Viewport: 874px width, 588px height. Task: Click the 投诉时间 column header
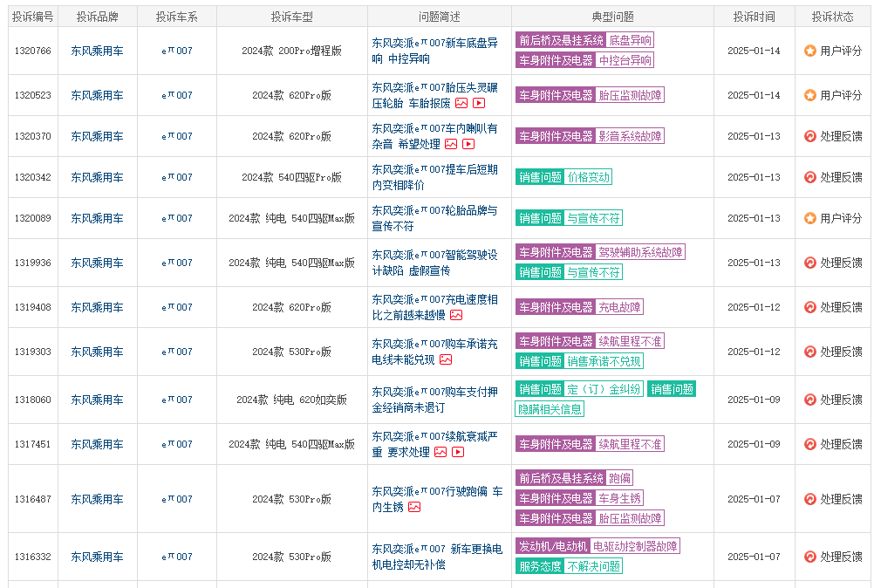[755, 17]
